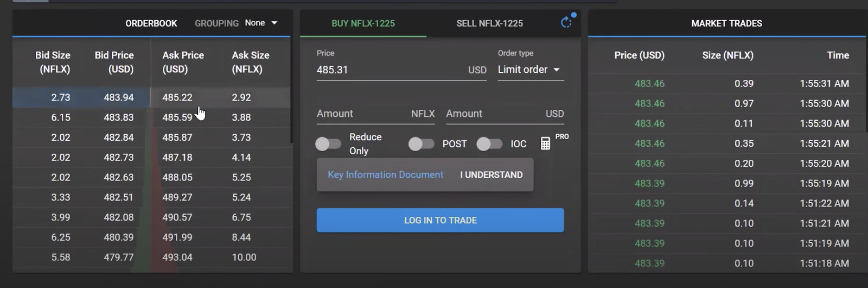Image resolution: width=868 pixels, height=288 pixels.
Task: Click bid size 5.58
Action: (61, 257)
